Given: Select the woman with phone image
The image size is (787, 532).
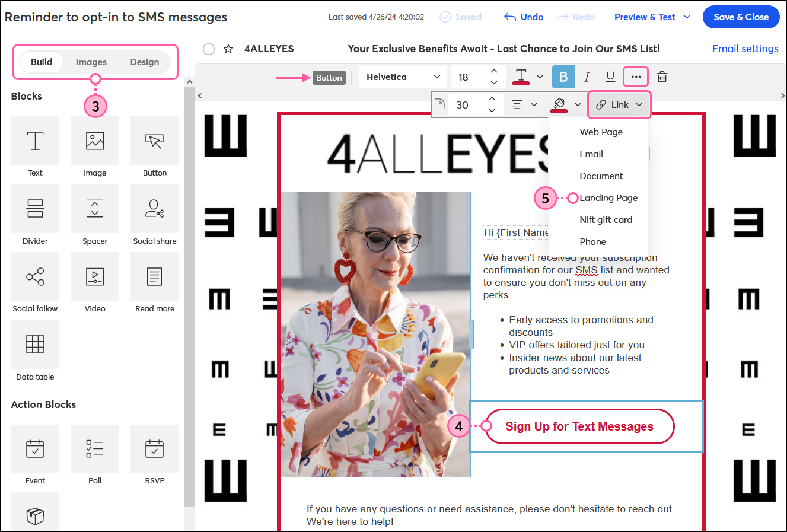Looking at the screenshot, I should click(375, 334).
